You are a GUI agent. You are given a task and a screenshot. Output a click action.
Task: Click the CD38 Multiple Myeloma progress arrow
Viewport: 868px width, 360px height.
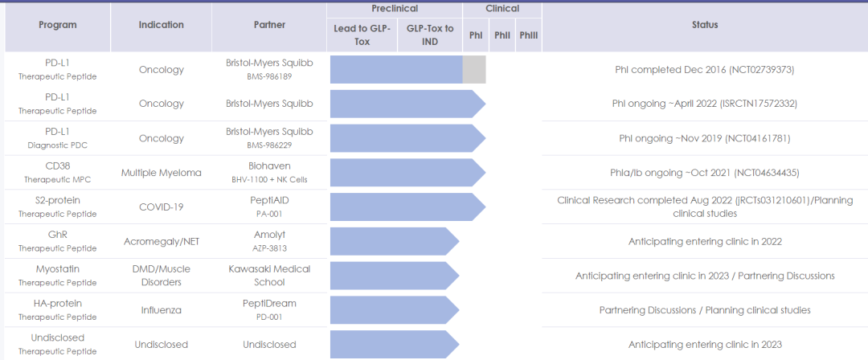[408, 172]
